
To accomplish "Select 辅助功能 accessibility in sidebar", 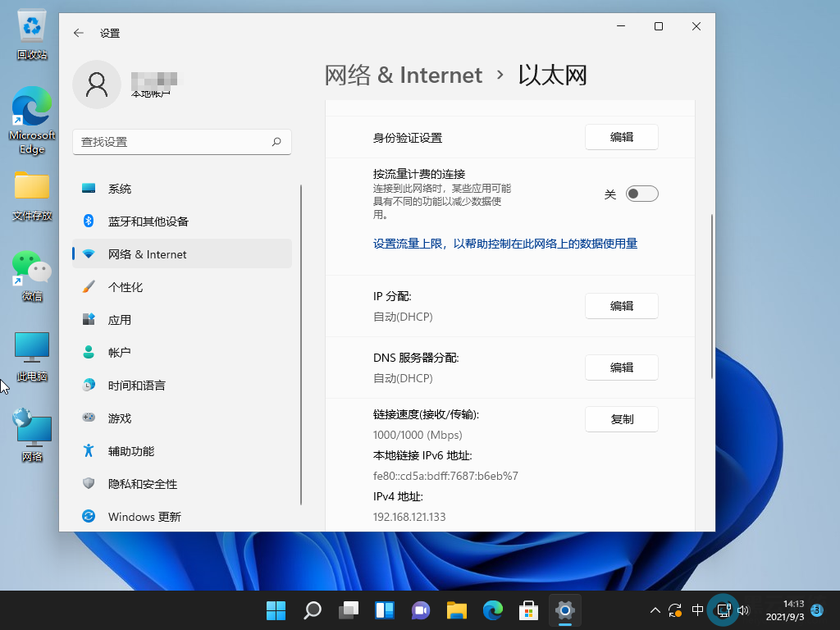I will (x=131, y=451).
